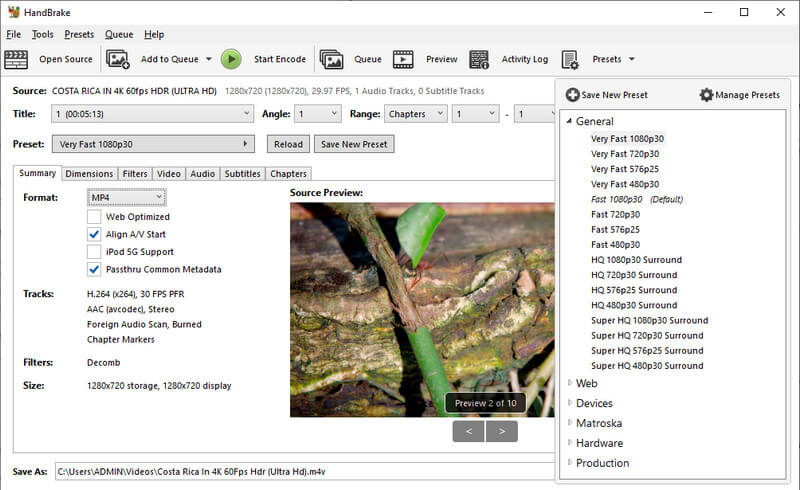This screenshot has height=490, width=800.
Task: Enable the Web Optimized checkbox
Action: tap(94, 216)
